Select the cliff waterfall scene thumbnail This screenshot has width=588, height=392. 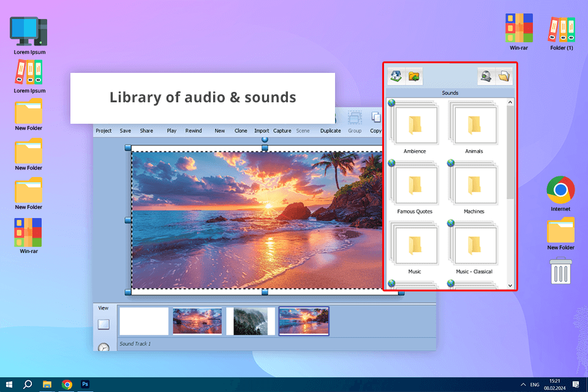(x=250, y=321)
